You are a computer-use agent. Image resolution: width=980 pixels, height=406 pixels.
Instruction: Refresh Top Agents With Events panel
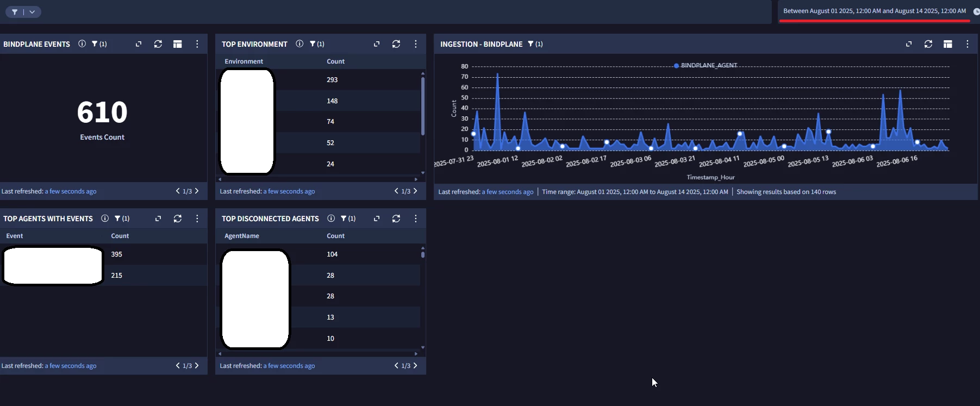[178, 218]
